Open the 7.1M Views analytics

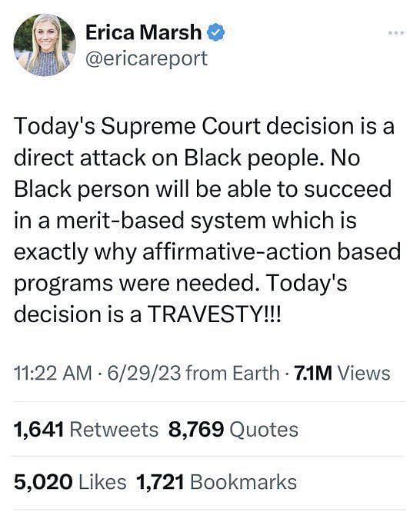(342, 373)
